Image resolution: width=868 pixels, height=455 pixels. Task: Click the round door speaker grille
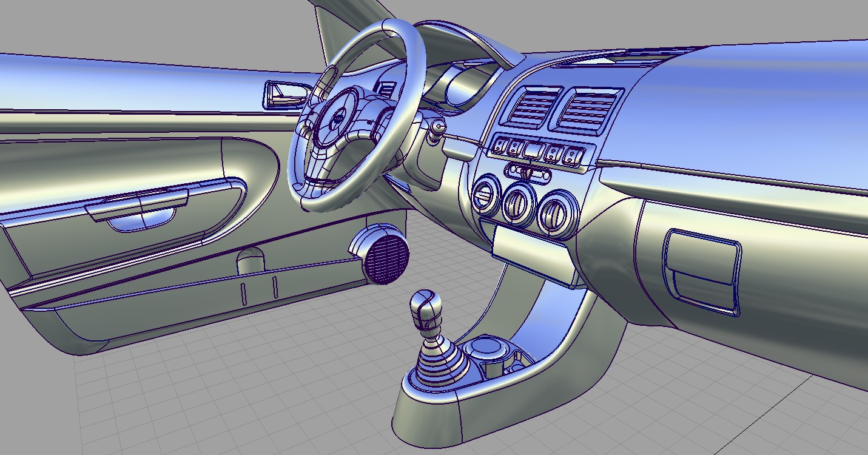tap(386, 258)
